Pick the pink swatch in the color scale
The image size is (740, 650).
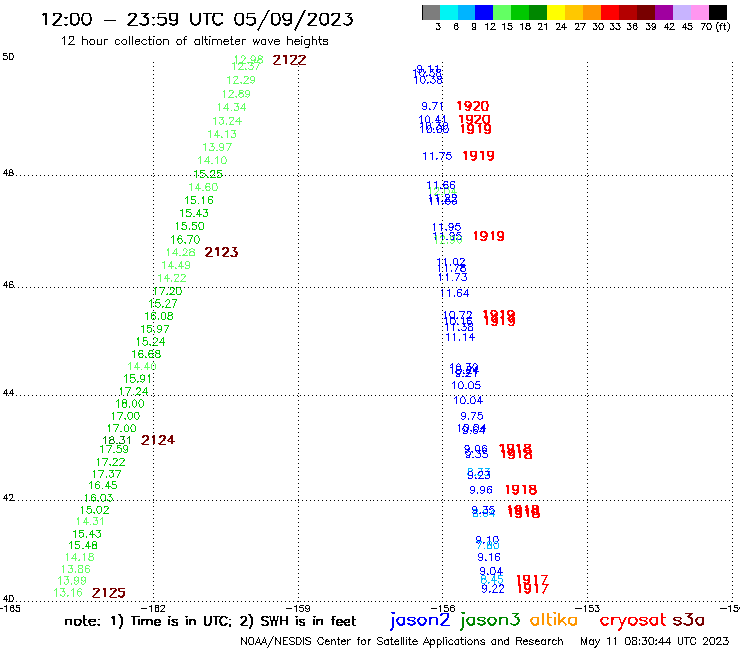(x=699, y=12)
